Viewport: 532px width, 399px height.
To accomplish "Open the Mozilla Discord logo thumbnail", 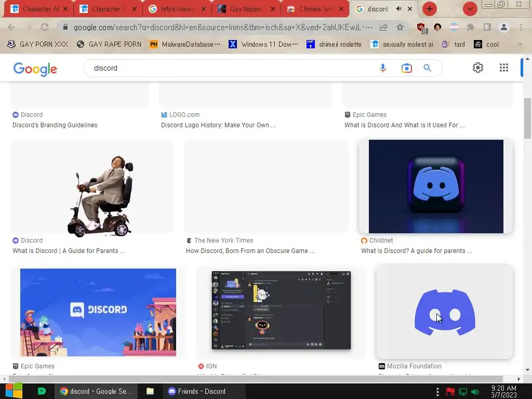I will pyautogui.click(x=445, y=312).
